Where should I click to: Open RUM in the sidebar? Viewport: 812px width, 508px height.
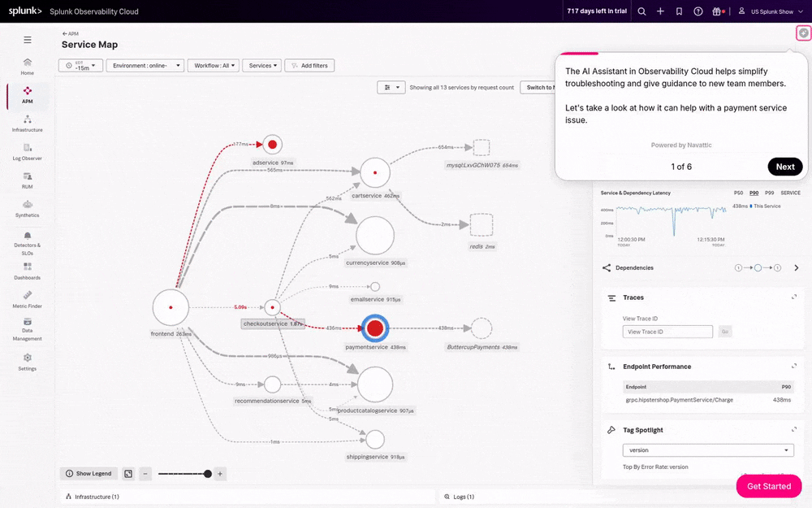coord(28,180)
